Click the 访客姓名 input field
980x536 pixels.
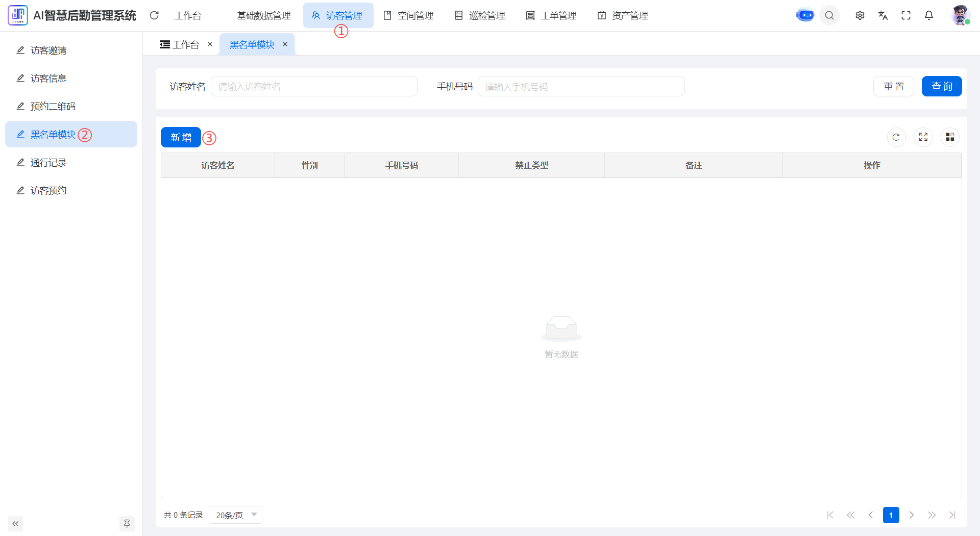tap(314, 86)
